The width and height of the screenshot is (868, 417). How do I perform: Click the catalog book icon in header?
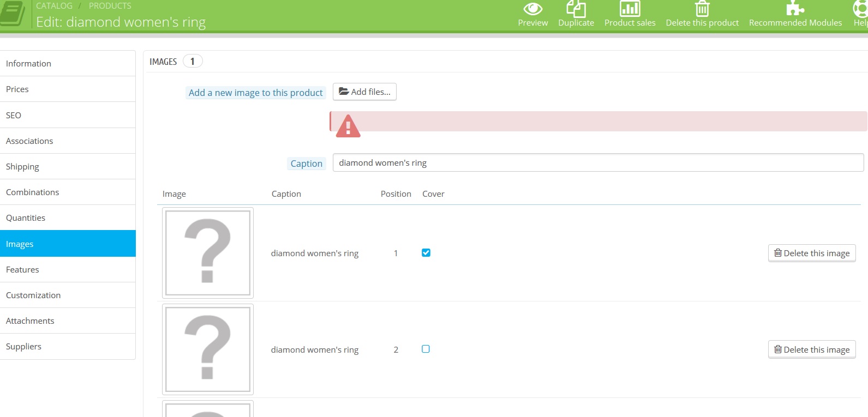click(13, 13)
